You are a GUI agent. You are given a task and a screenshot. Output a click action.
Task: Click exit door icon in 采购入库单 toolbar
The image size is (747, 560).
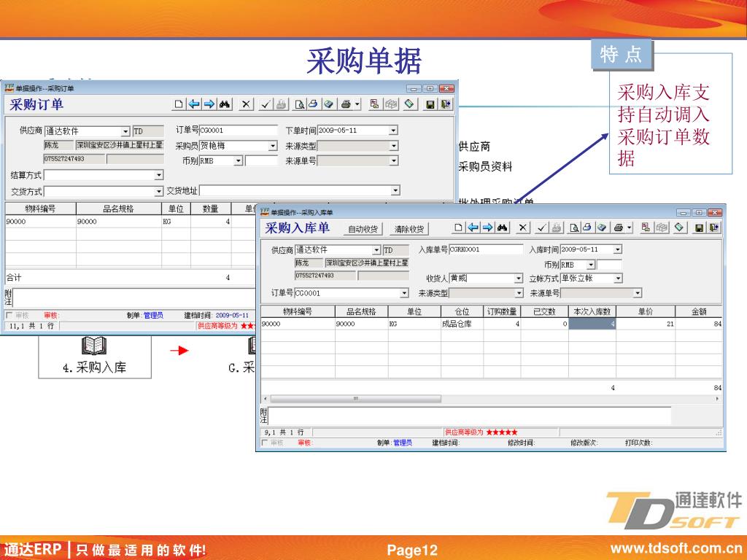[714, 227]
